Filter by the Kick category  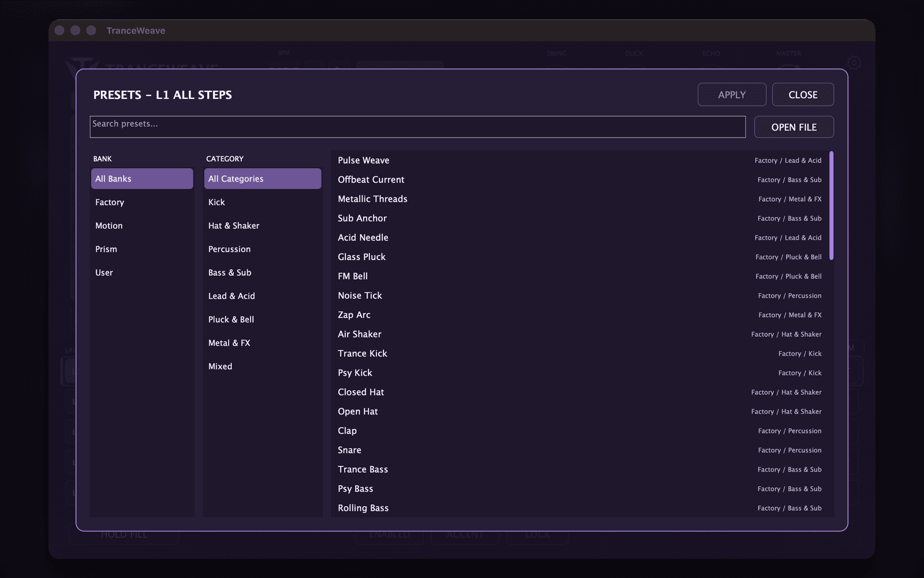[x=263, y=202]
